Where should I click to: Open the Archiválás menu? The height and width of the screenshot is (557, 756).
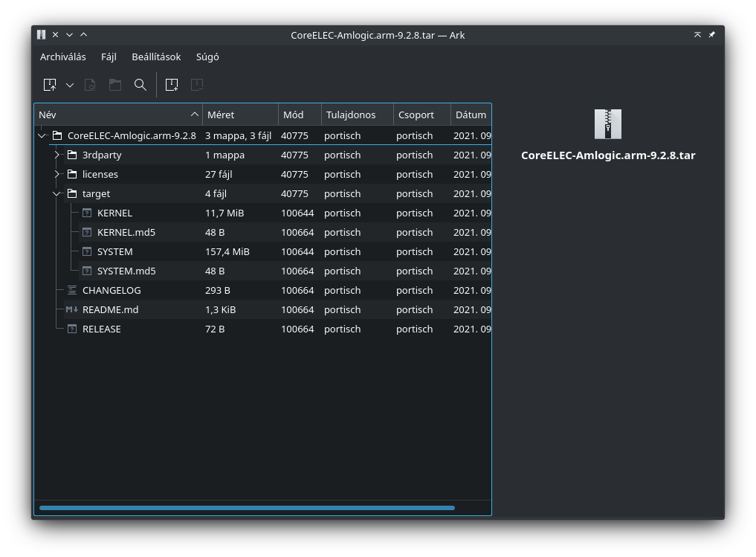tap(62, 57)
